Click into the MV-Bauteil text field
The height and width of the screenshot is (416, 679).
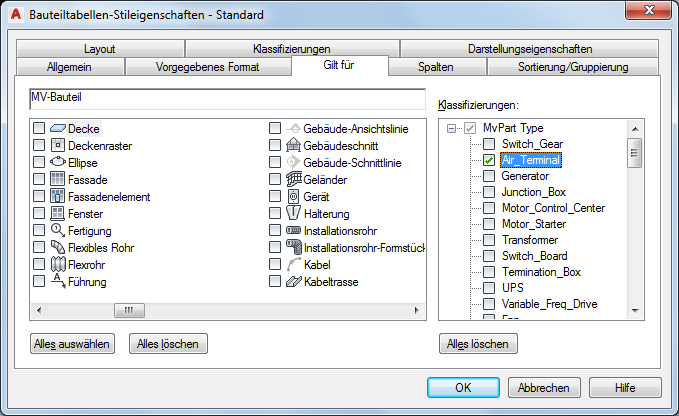[x=228, y=99]
